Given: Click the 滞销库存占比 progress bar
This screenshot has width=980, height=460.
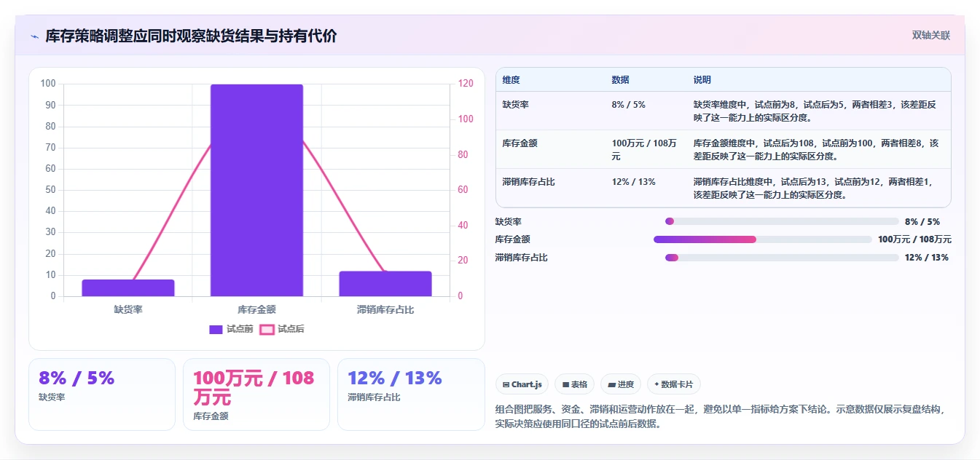Looking at the screenshot, I should click(782, 258).
